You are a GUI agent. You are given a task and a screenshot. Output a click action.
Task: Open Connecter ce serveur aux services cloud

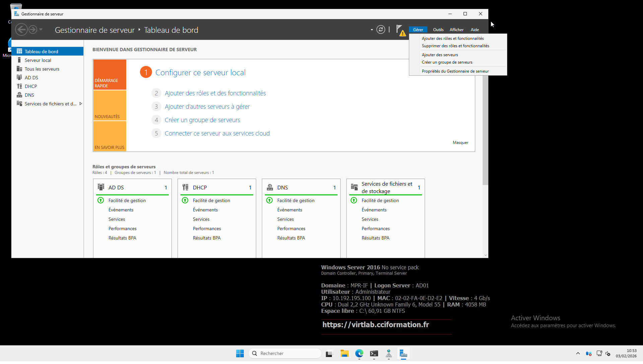(x=217, y=133)
